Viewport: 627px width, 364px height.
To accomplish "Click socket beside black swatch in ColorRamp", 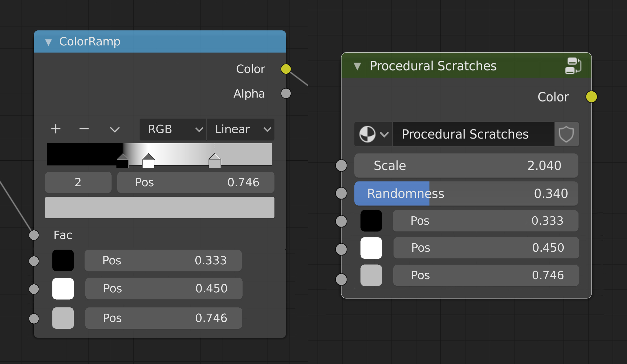I will click(x=34, y=261).
